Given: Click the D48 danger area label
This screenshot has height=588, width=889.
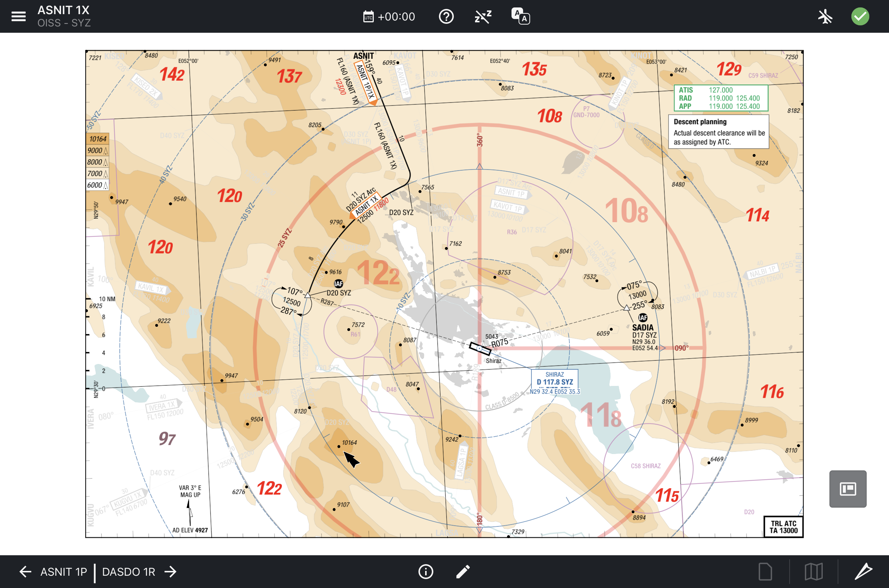Looking at the screenshot, I should click(x=391, y=389).
